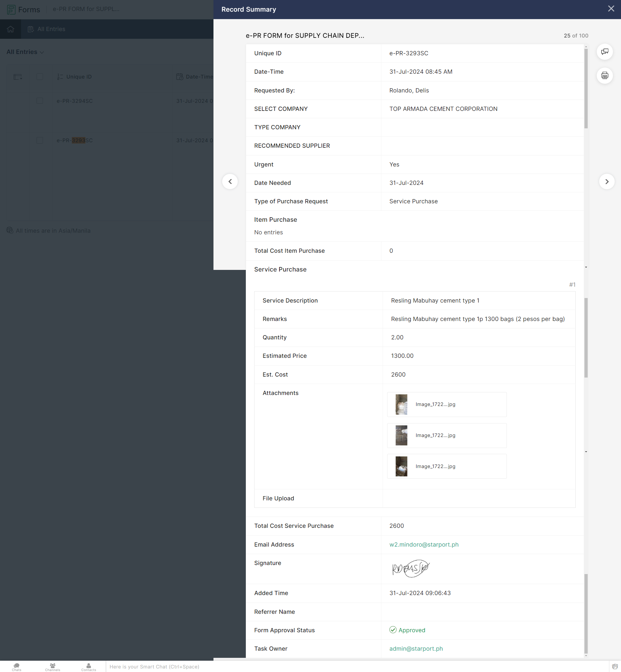This screenshot has height=672, width=621.
Task: Click the admin@starport.ph task owner link
Action: pyautogui.click(x=416, y=648)
